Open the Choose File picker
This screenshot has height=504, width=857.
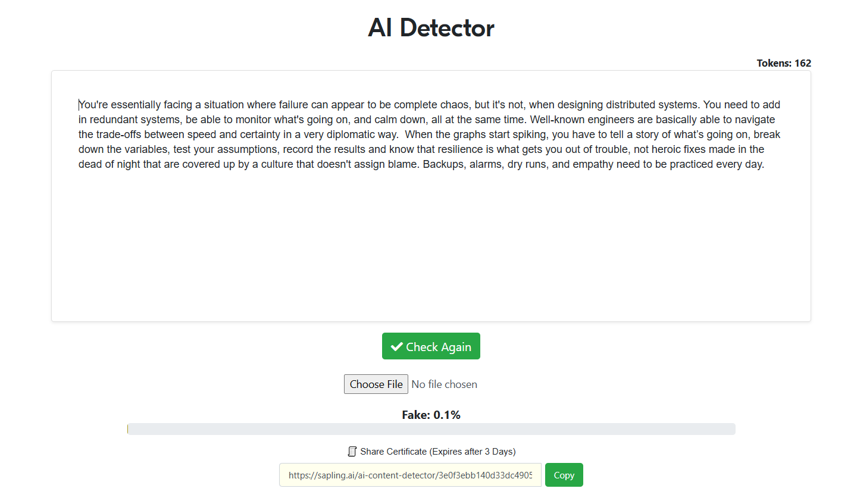[376, 384]
